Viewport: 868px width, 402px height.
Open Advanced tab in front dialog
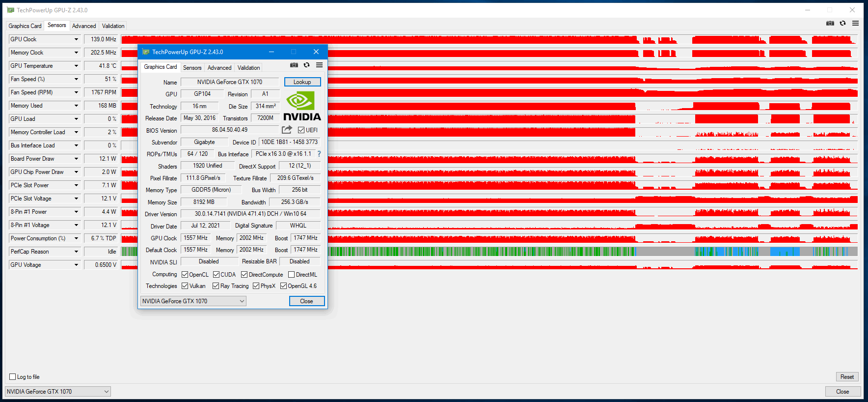(219, 68)
